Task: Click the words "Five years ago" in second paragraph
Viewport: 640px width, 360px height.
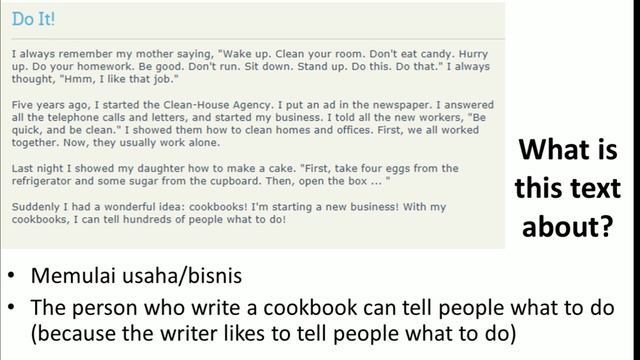Action: point(49,105)
